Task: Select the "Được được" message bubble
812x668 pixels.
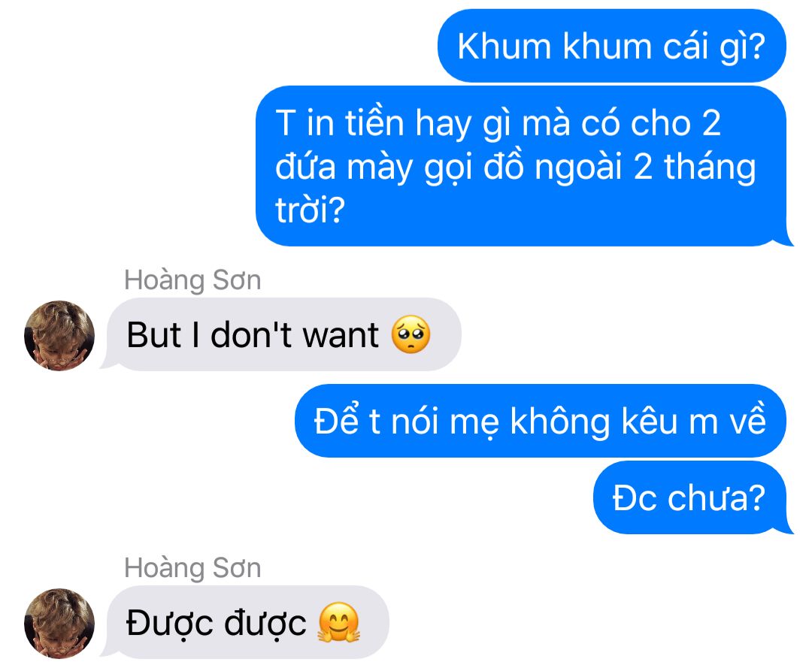Action: 245,622
